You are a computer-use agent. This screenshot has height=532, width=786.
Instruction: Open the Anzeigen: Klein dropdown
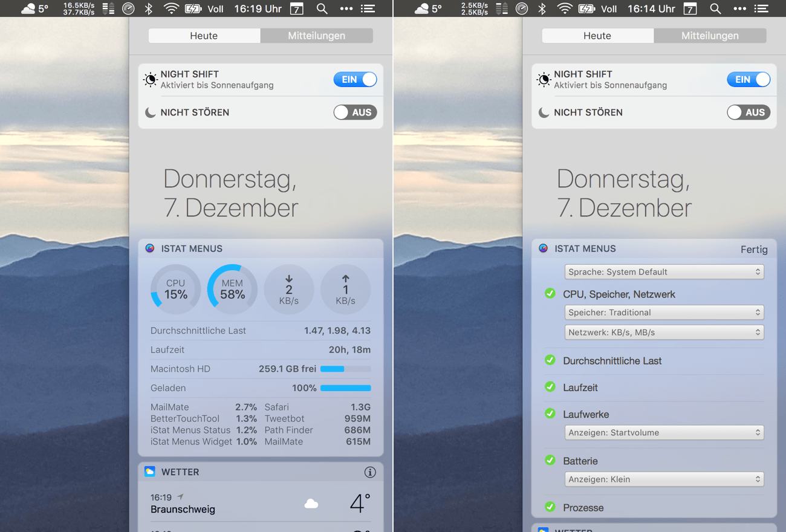(664, 479)
